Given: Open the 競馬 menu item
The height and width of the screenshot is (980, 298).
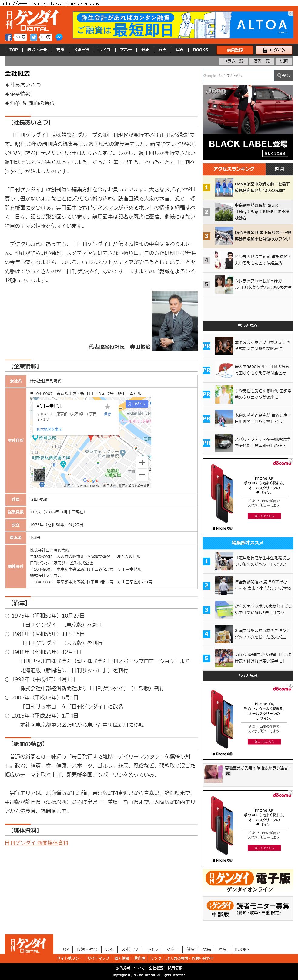Looking at the screenshot, I should (162, 50).
